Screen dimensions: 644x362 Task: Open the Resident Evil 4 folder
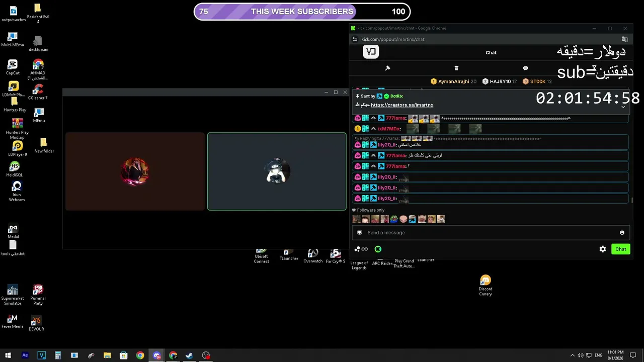point(38,14)
